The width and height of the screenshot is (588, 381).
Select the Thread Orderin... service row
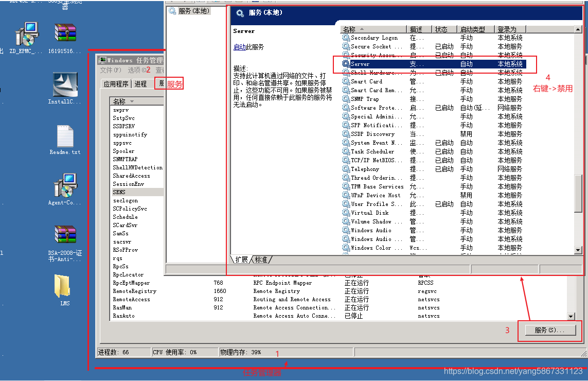pyautogui.click(x=434, y=178)
